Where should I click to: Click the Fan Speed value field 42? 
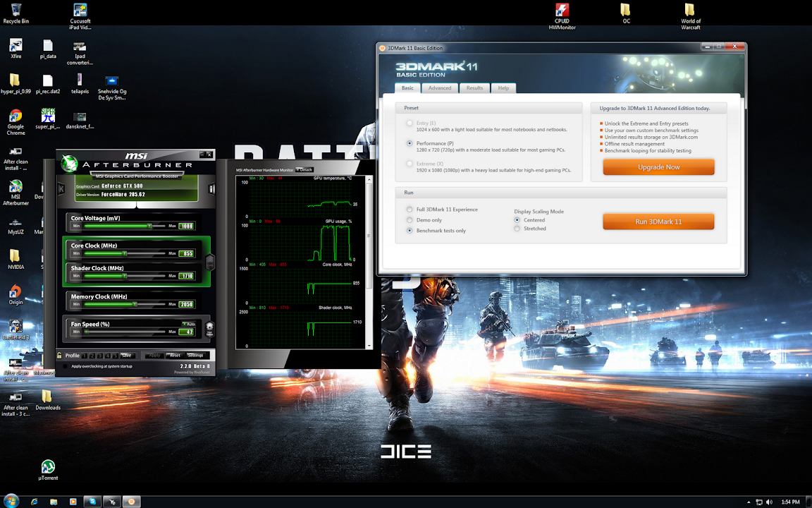[187, 332]
